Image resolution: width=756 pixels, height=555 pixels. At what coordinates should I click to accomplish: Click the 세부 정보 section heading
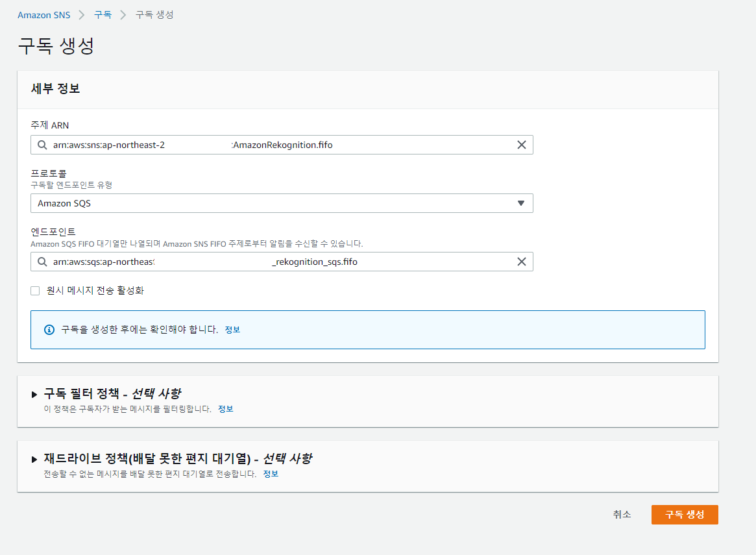55,89
